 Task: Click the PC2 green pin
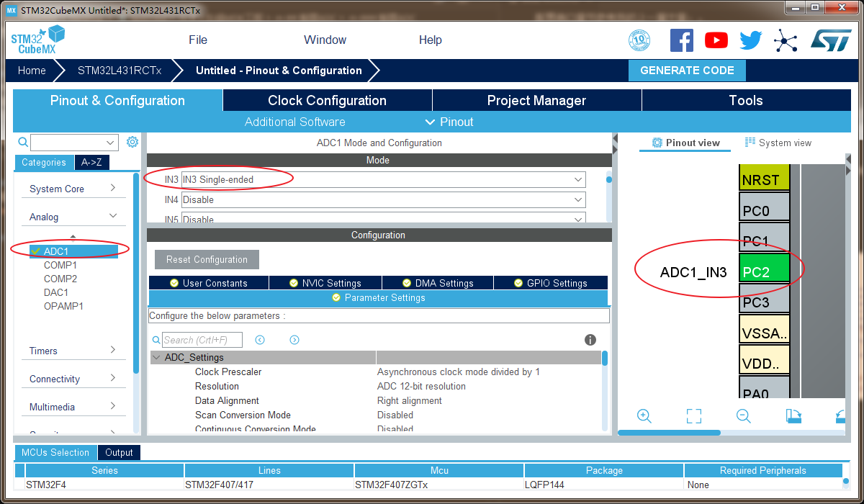(x=765, y=269)
